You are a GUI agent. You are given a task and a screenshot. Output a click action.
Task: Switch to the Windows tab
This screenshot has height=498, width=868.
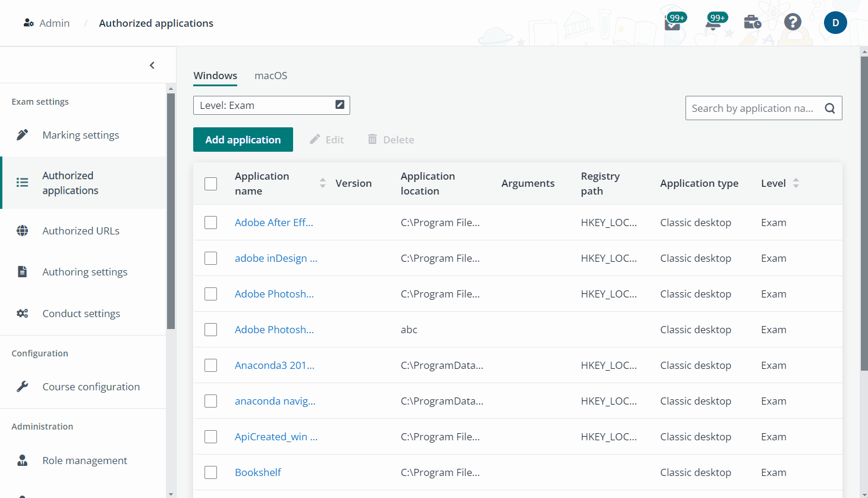tap(215, 76)
